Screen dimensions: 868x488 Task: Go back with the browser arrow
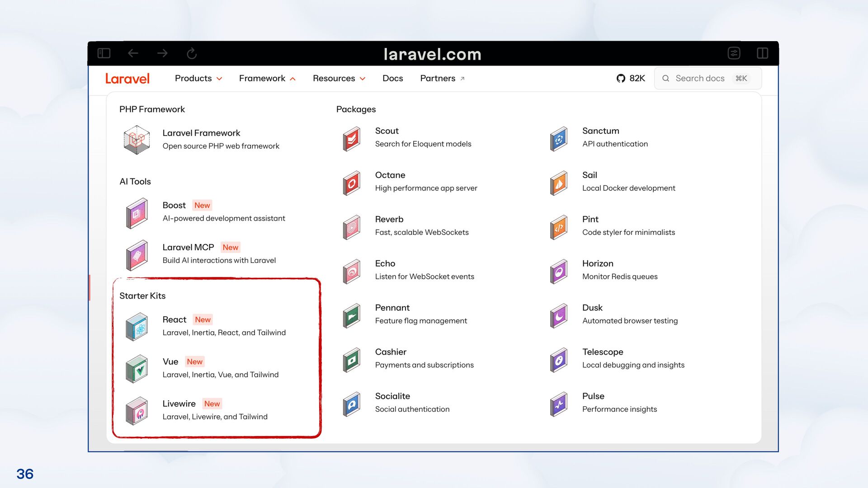tap(133, 53)
